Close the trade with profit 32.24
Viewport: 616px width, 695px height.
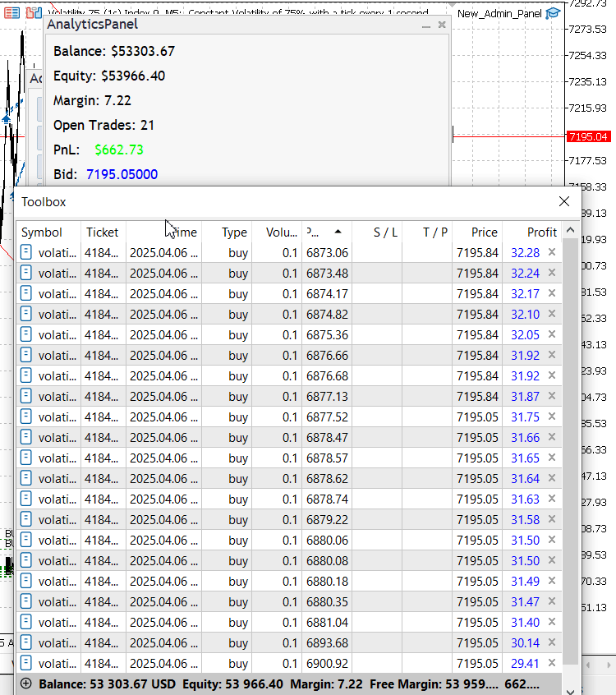[x=552, y=273]
